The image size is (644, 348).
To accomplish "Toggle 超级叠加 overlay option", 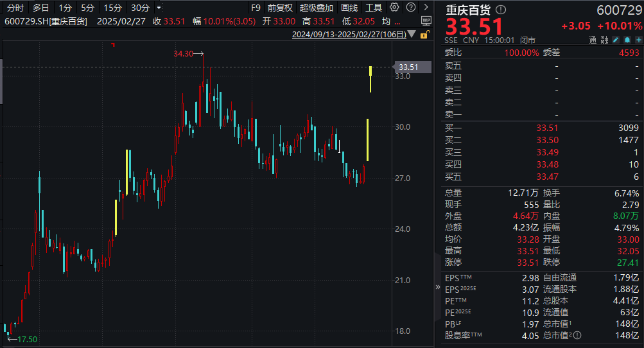I will click(317, 8).
